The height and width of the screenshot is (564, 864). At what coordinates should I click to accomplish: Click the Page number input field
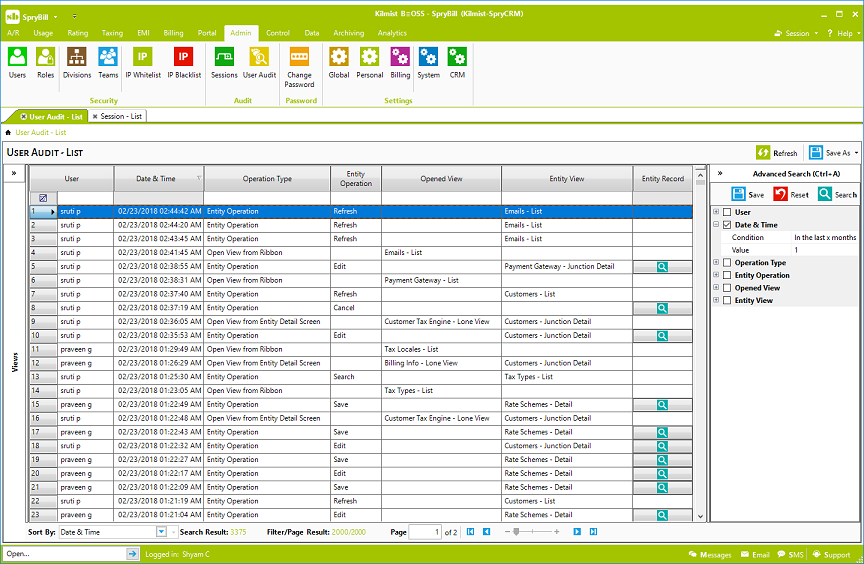424,532
